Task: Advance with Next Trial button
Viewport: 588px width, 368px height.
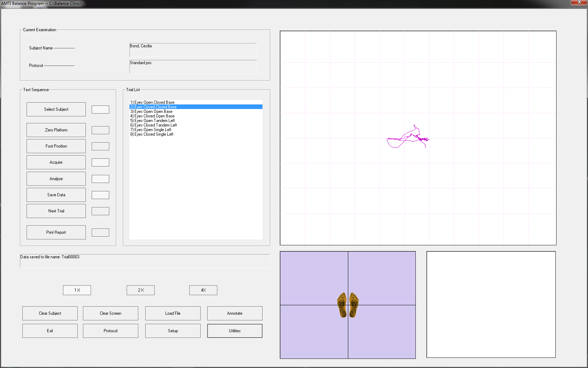Action: pyautogui.click(x=56, y=211)
